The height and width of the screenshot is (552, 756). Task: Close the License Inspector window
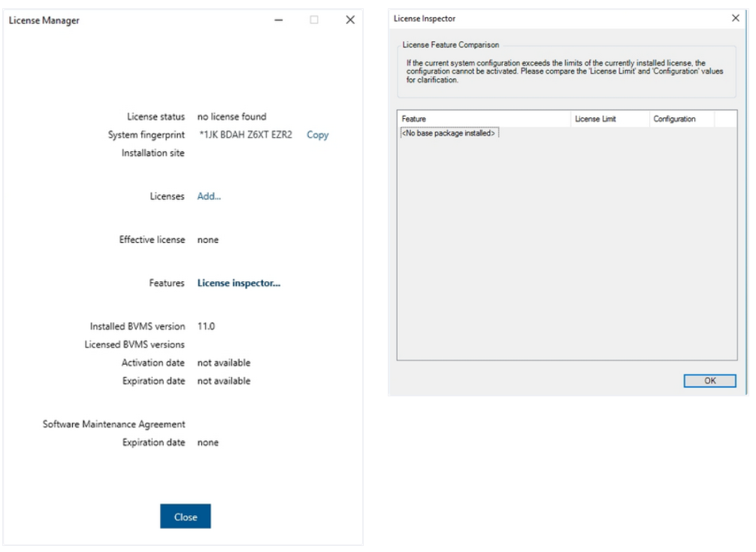tap(735, 18)
